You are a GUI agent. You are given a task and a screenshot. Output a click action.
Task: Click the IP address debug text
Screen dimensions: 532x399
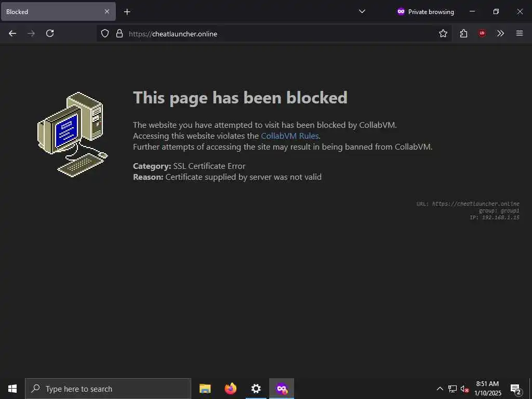point(495,218)
